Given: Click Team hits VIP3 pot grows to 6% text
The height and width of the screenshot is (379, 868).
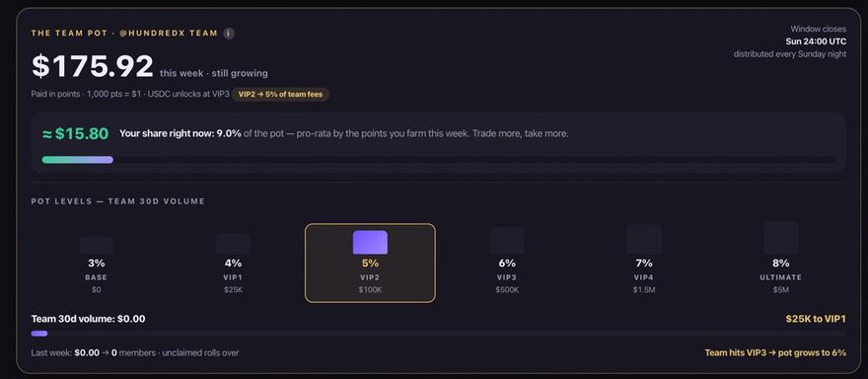Looking at the screenshot, I should (775, 352).
